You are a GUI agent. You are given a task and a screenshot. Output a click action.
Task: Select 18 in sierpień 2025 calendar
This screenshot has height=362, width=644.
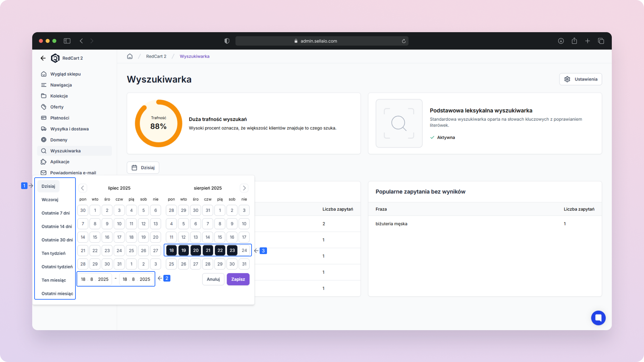(x=171, y=250)
